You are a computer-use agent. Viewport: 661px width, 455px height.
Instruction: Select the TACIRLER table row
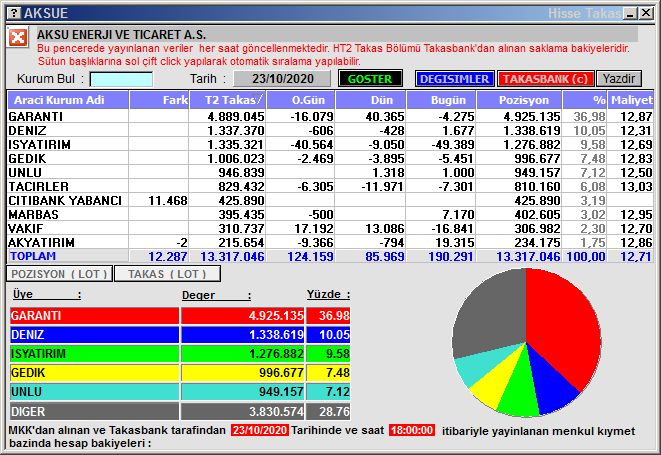pos(330,186)
